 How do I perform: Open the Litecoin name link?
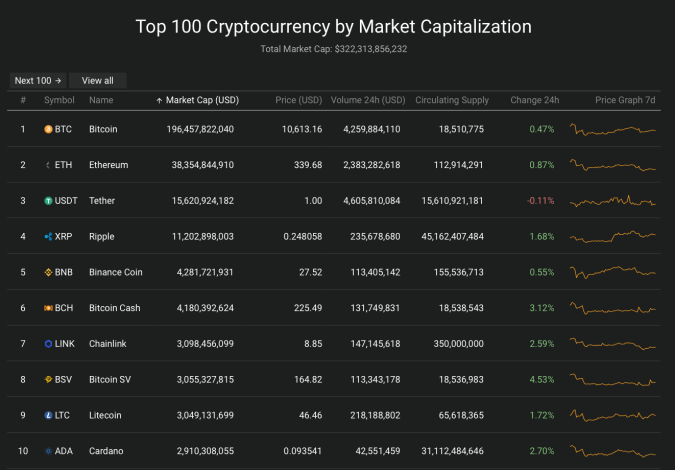(x=105, y=415)
